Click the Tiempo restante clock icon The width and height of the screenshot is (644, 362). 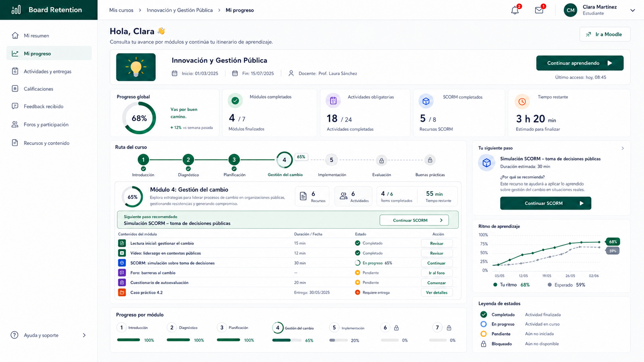point(522,102)
